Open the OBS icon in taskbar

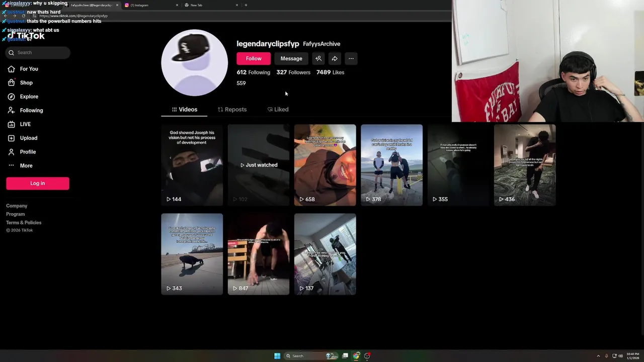[367, 355]
